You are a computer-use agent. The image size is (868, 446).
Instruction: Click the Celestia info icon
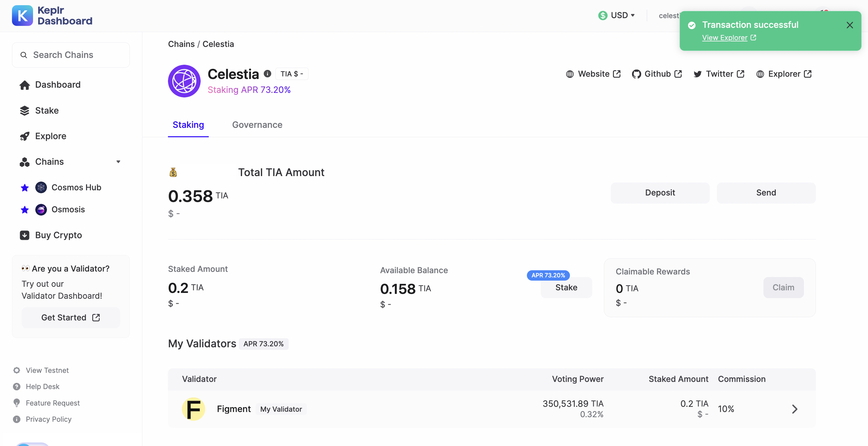268,73
